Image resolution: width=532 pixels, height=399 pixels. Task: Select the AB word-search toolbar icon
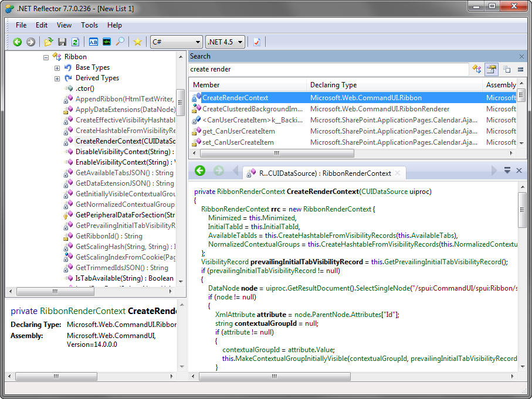pos(93,42)
